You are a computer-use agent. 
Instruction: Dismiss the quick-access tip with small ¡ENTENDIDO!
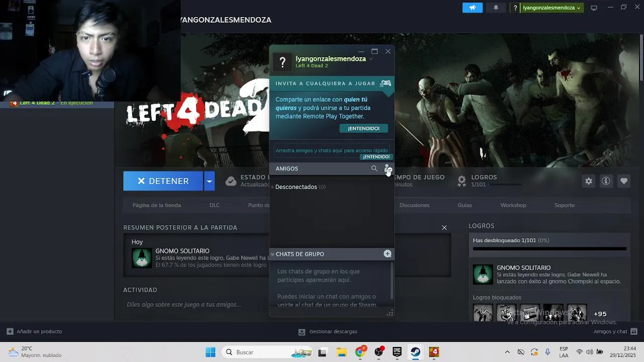376,157
